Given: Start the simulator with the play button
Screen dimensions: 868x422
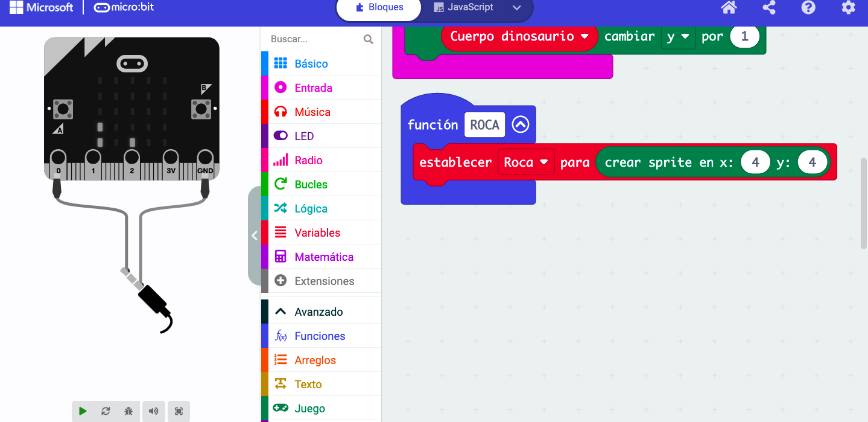Looking at the screenshot, I should click(x=83, y=411).
